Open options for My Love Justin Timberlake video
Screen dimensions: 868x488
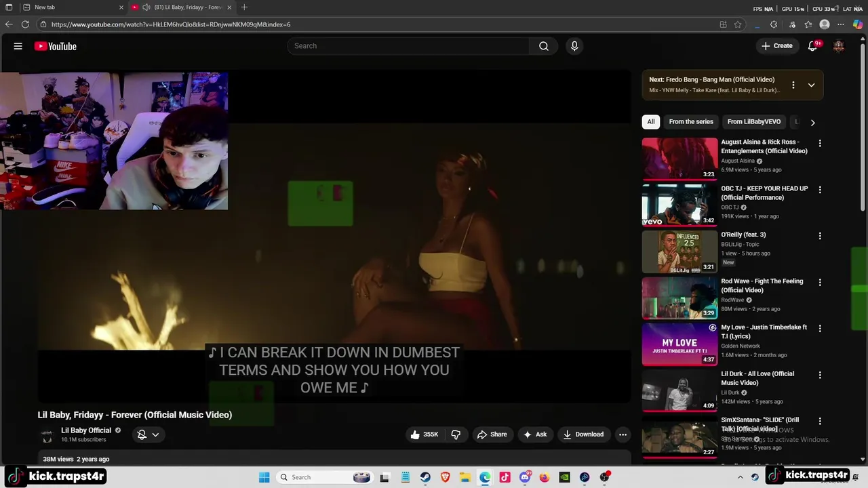pos(820,328)
